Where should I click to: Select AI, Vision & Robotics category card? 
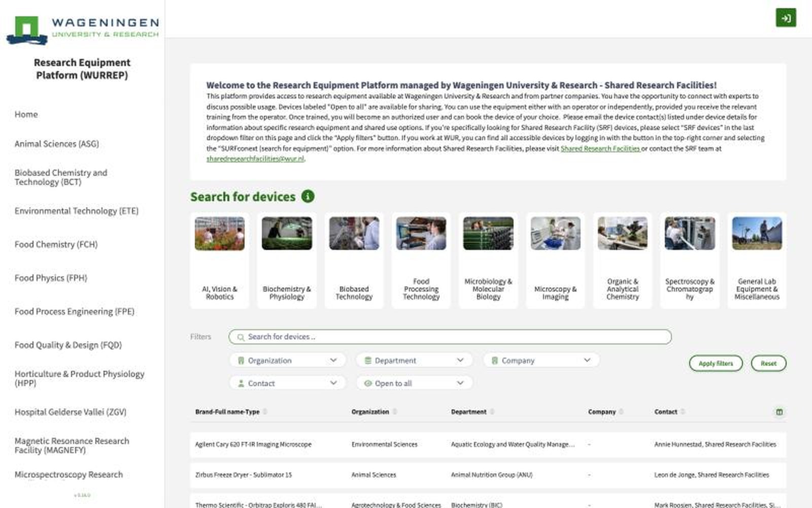pos(220,261)
